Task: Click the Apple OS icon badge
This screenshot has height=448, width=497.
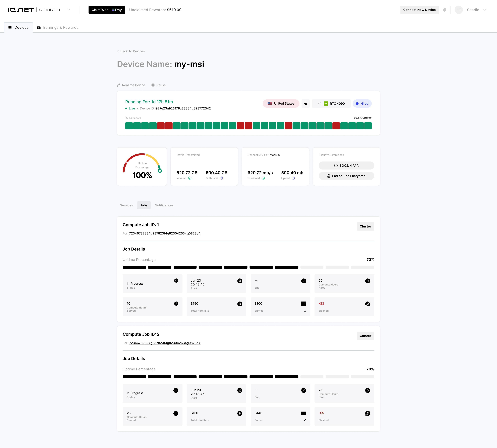Action: [x=305, y=104]
